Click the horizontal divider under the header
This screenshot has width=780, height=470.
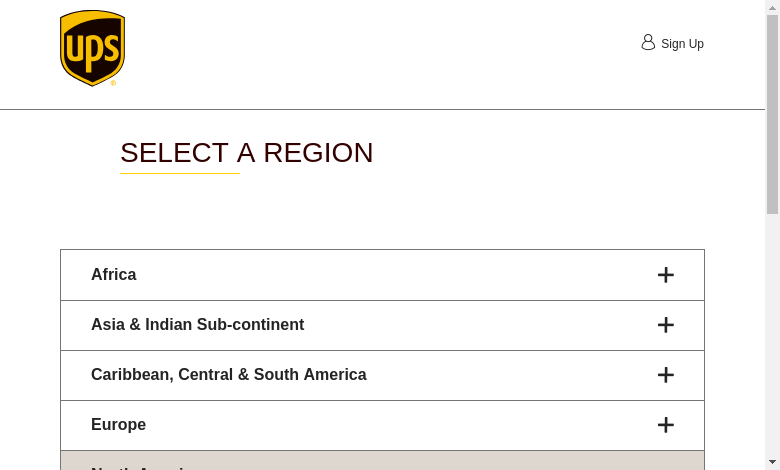[382, 109]
